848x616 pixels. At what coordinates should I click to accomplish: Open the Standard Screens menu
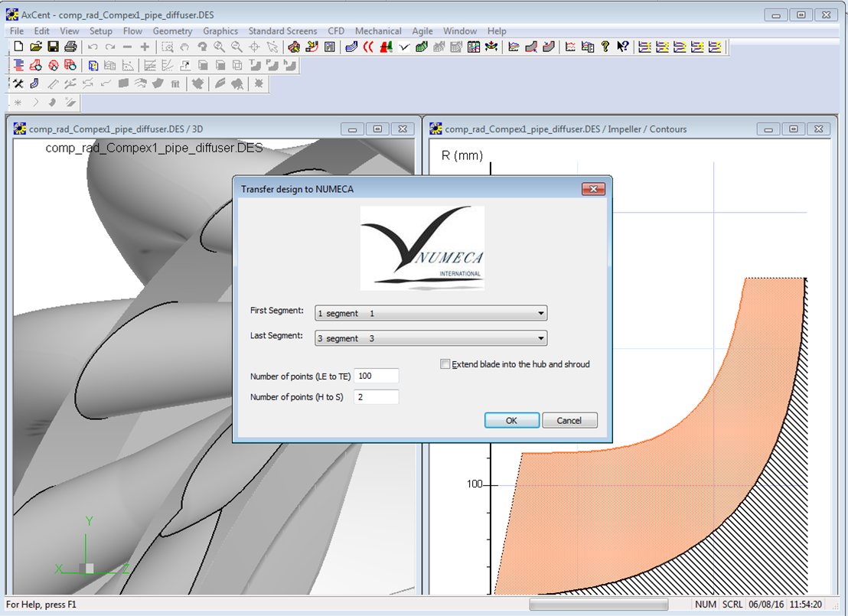282,31
